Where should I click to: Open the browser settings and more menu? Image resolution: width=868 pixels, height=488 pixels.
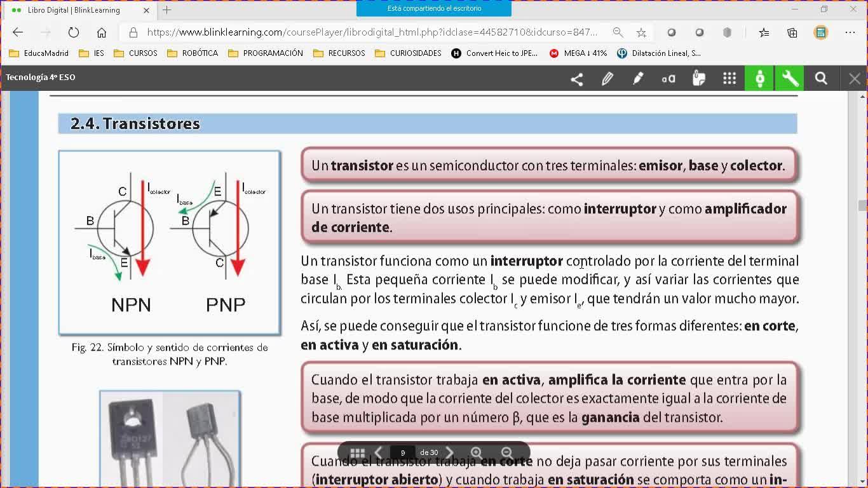[850, 32]
